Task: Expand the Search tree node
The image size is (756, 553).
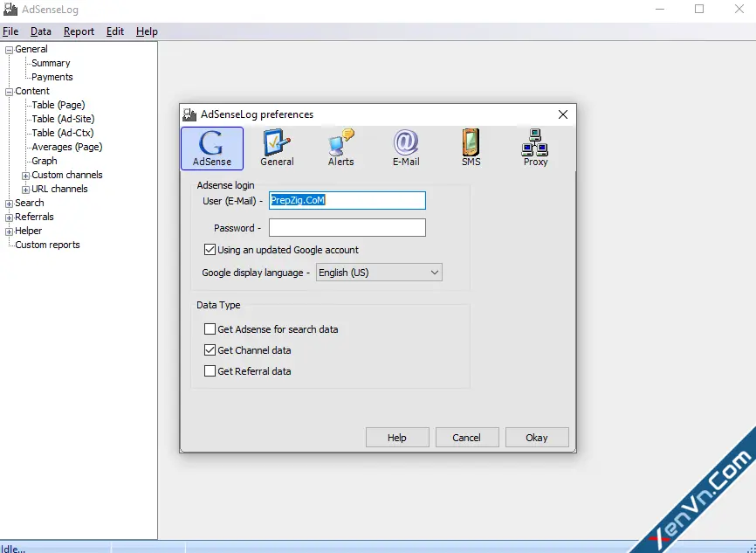Action: tap(9, 204)
